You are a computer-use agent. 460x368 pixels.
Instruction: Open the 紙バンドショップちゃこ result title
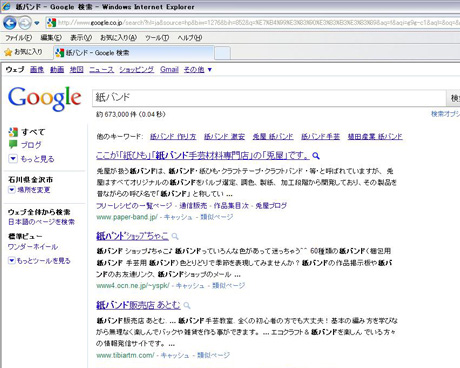click(x=132, y=236)
